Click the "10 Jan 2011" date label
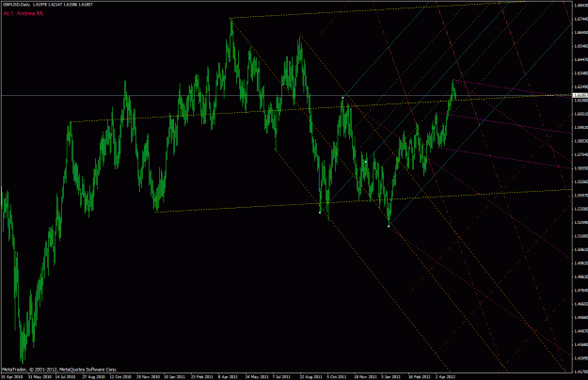 coord(175,376)
